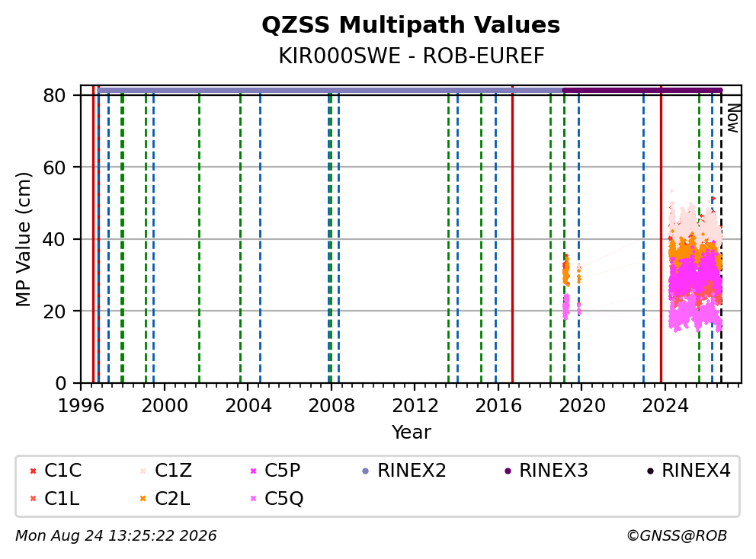Viewport: 756px width, 559px height.
Task: Click the C5Q legend entry
Action: point(277,499)
